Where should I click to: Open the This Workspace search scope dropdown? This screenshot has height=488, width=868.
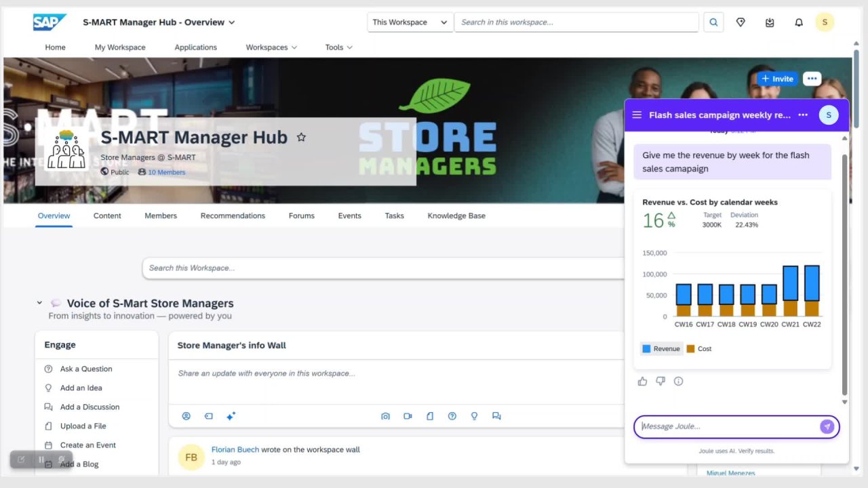pos(410,22)
